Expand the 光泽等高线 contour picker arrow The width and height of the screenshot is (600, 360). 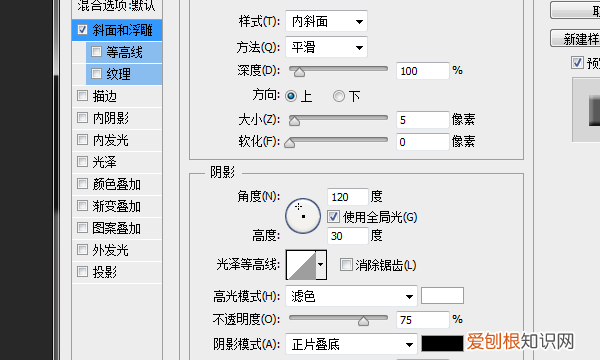321,264
